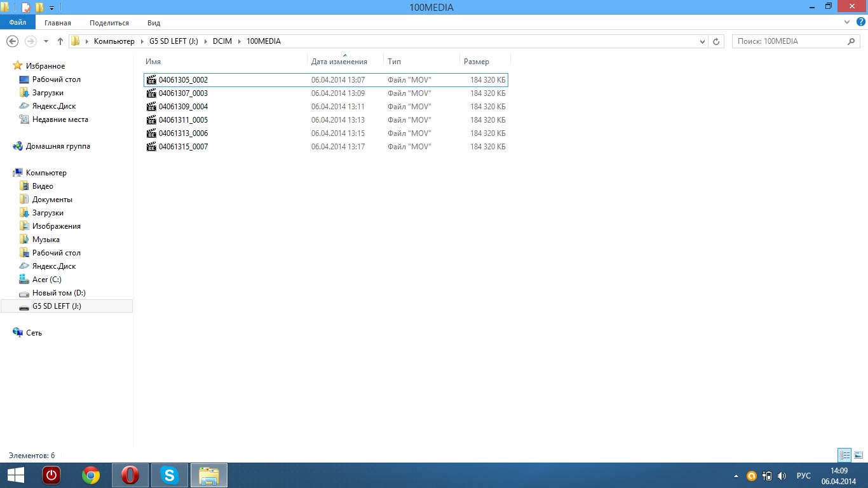Select Новый том (D:) in navigation pane
The image size is (868, 488).
click(58, 293)
